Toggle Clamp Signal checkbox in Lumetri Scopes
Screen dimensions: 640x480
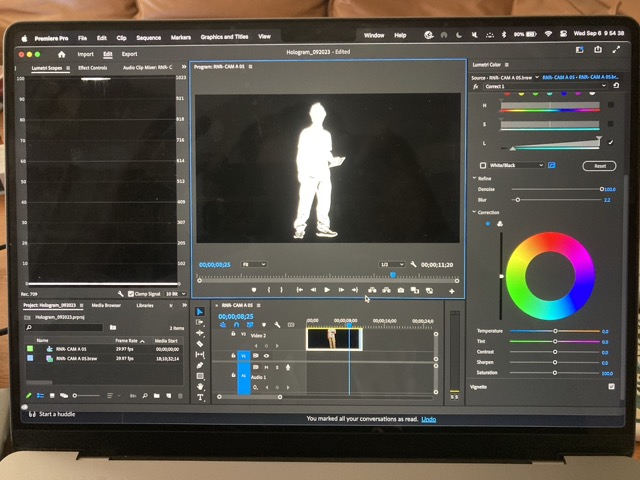132,294
